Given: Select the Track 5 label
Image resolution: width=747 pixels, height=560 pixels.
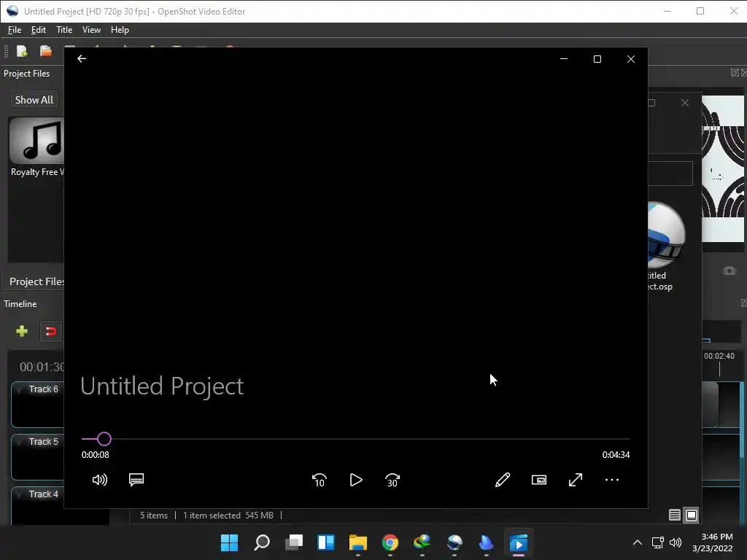Looking at the screenshot, I should pyautogui.click(x=43, y=441).
